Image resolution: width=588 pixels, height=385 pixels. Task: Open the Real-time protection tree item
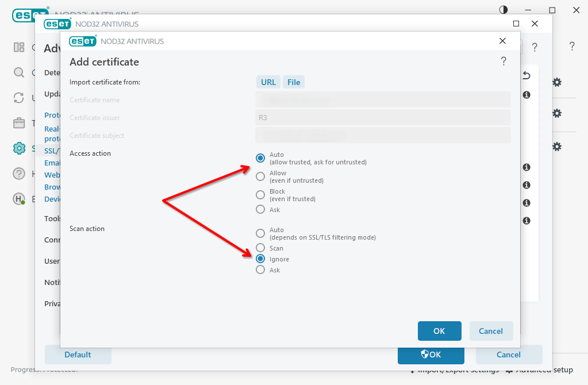[52, 134]
